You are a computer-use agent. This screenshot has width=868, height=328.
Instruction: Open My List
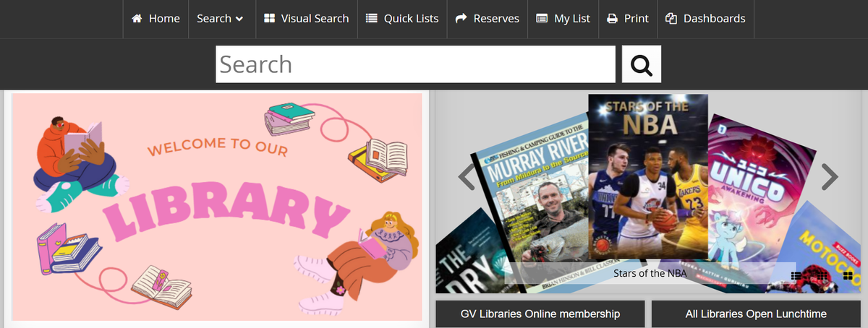[563, 19]
